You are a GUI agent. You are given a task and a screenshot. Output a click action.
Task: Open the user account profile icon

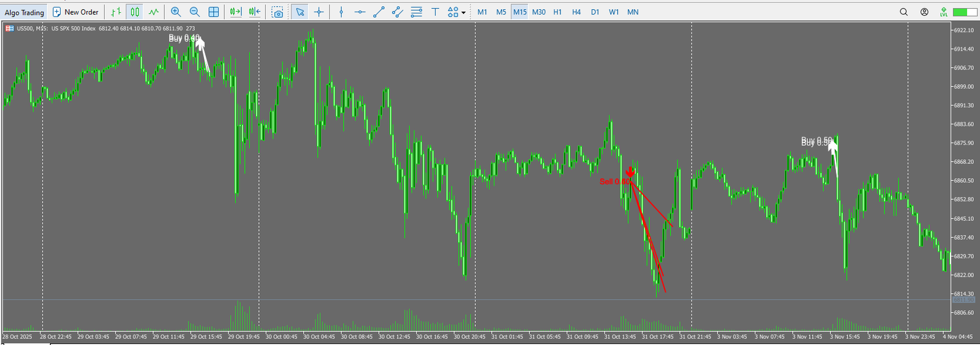(x=924, y=12)
